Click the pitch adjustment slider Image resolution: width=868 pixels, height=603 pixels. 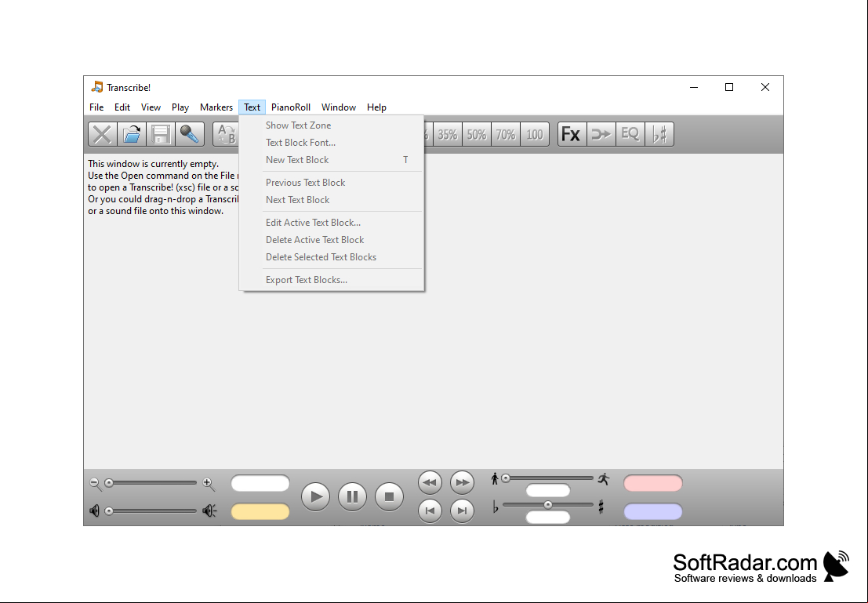pyautogui.click(x=547, y=504)
